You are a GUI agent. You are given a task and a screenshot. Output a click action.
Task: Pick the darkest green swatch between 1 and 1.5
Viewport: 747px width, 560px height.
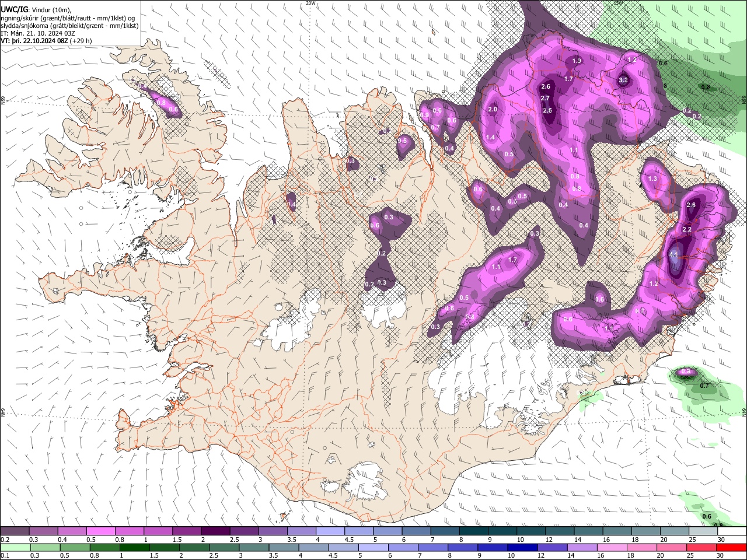tap(133, 547)
